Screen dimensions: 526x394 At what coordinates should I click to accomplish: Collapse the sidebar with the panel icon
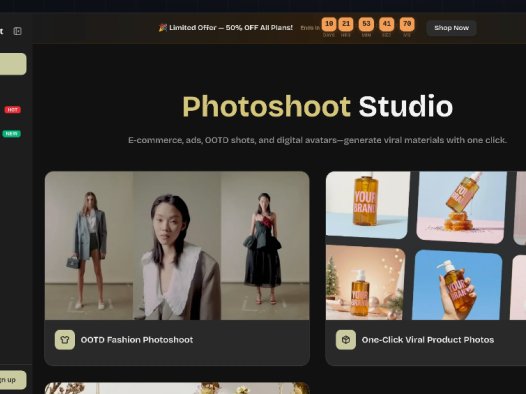point(17,31)
